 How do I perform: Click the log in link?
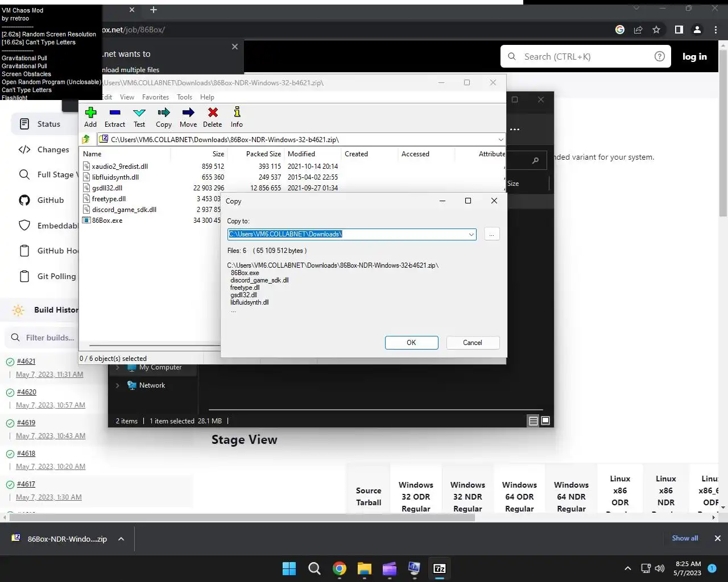pos(694,56)
